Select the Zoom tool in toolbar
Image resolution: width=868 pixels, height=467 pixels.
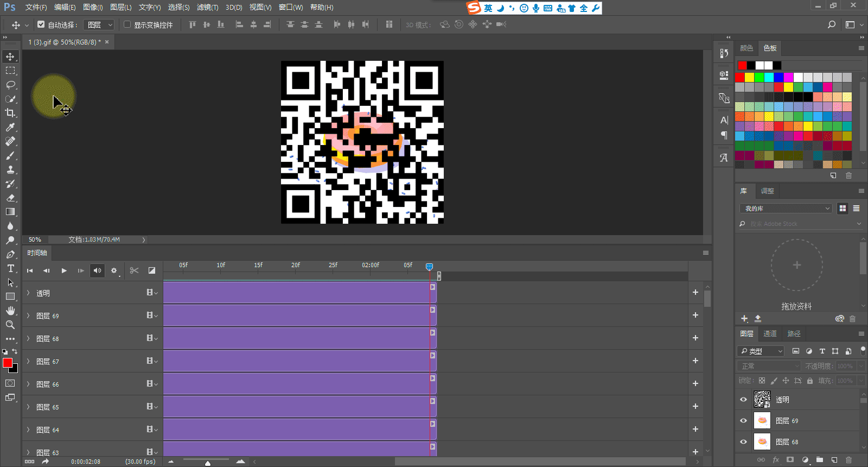[x=10, y=325]
